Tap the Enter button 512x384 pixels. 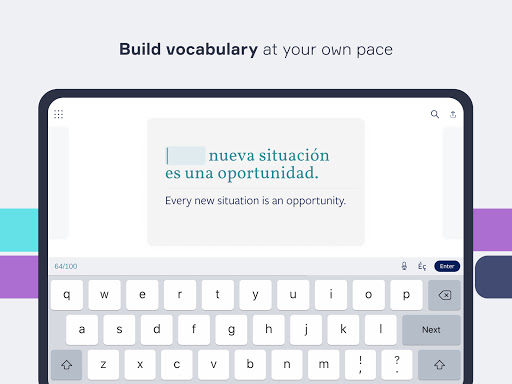447,266
